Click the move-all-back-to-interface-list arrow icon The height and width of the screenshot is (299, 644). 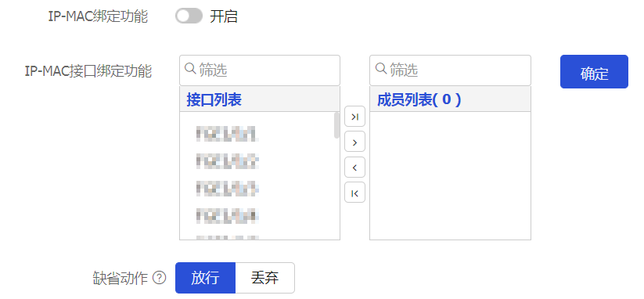pyautogui.click(x=354, y=193)
